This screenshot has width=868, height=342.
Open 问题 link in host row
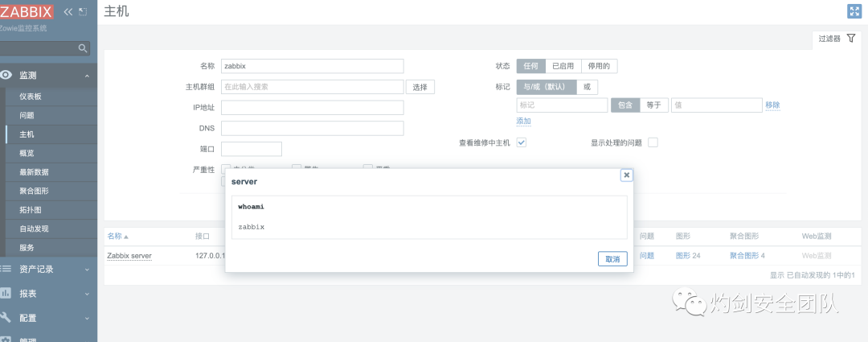pos(647,256)
